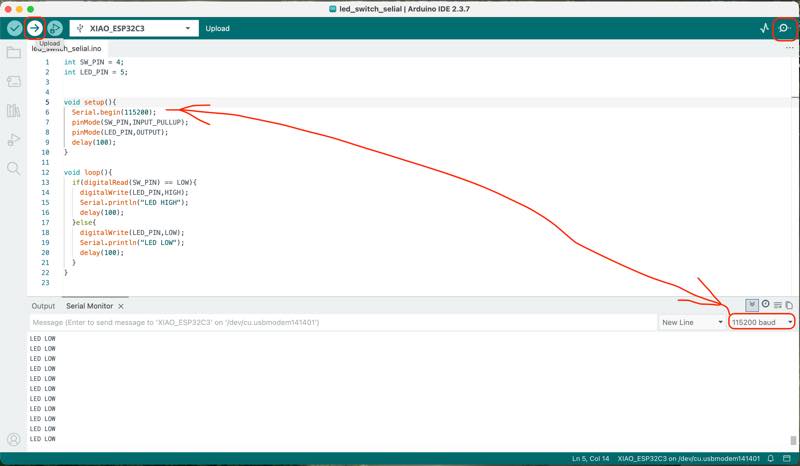The image size is (800, 466).
Task: Open the editor tab overflow menu
Action: point(789,47)
